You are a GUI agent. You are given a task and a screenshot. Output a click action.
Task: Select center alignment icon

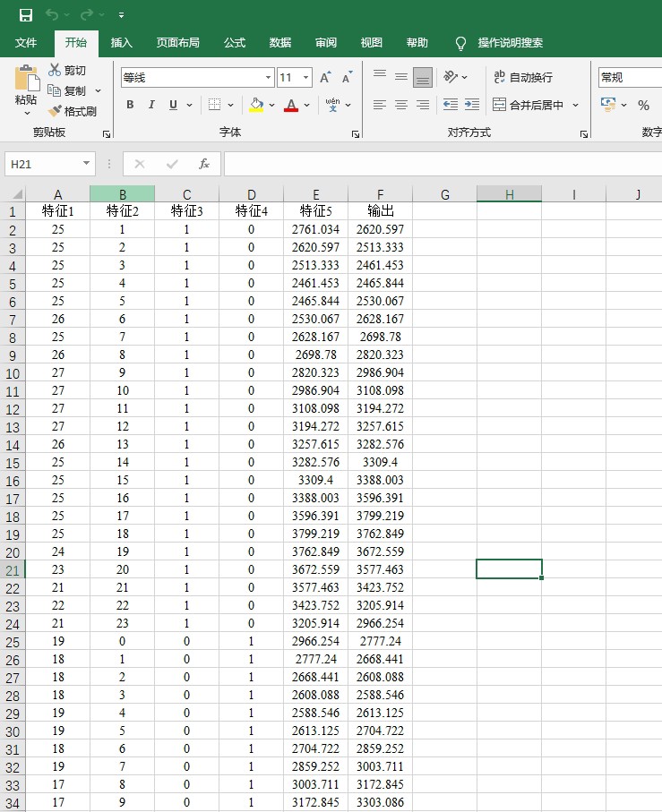401,105
